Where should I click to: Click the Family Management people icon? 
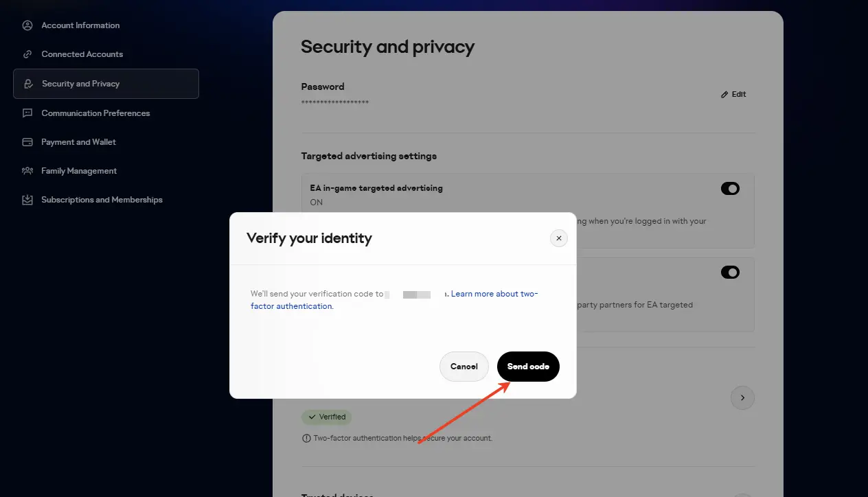27,171
